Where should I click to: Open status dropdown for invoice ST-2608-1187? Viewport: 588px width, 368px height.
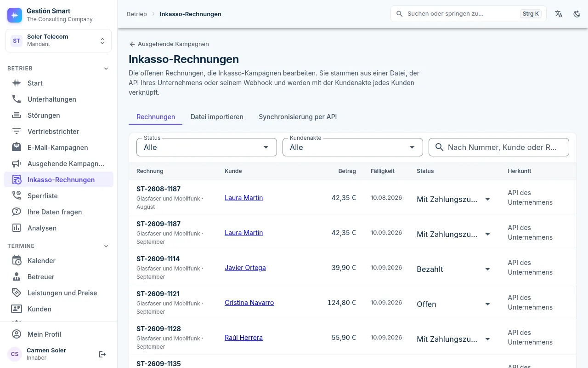pos(454,199)
